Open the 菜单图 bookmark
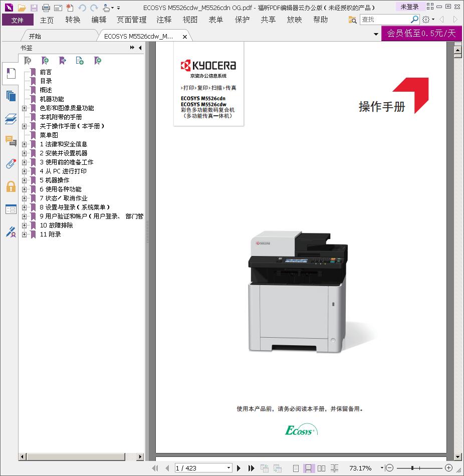 click(x=49, y=135)
